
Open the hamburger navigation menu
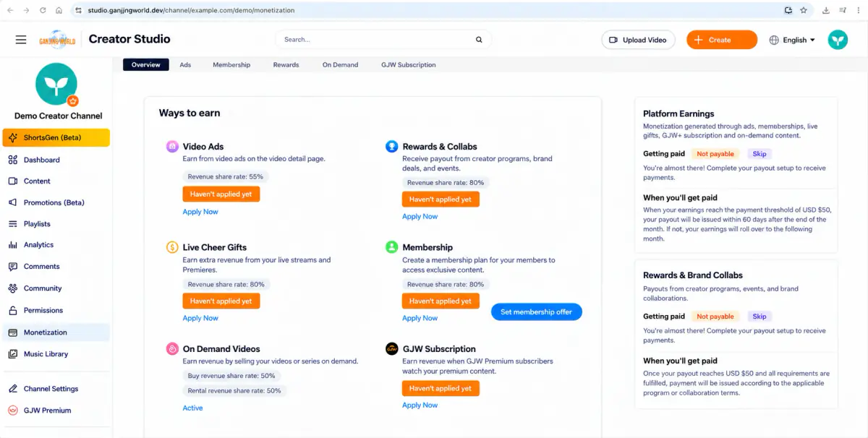[x=21, y=40]
